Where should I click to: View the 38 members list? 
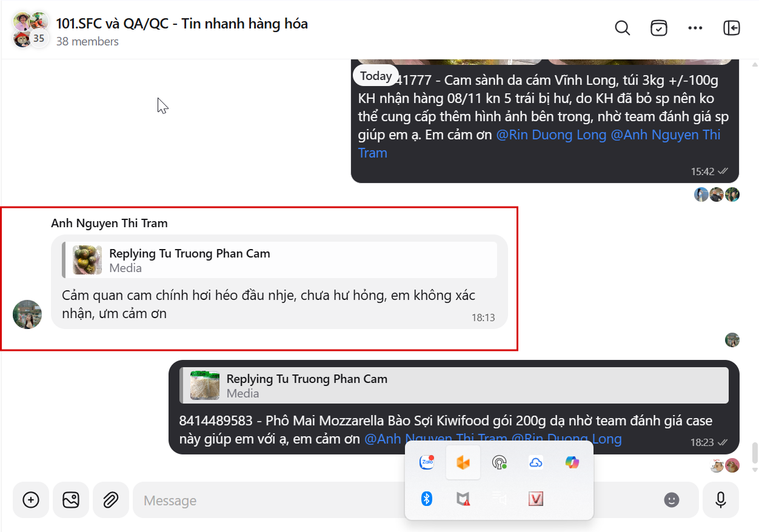(x=87, y=42)
